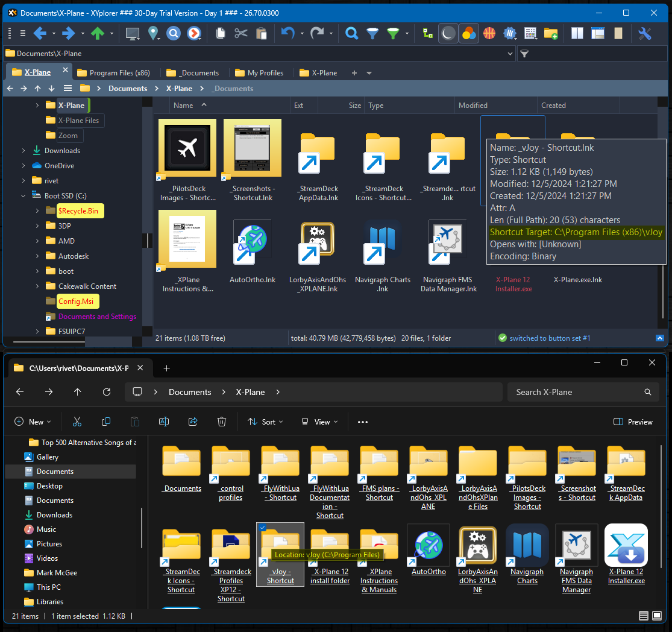Viewport: 672px width, 632px height.
Task: Click the blue magnifier Find Files icon
Action: coord(352,34)
